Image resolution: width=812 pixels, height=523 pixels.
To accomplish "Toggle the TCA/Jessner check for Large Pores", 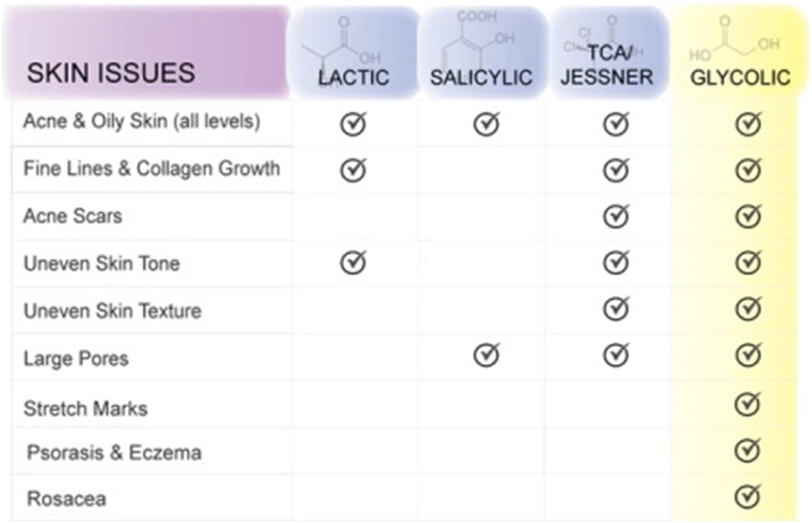I will [615, 355].
